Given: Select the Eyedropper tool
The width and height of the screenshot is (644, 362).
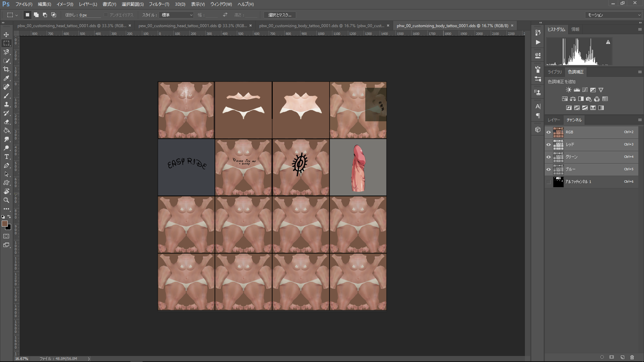Looking at the screenshot, I should click(6, 78).
